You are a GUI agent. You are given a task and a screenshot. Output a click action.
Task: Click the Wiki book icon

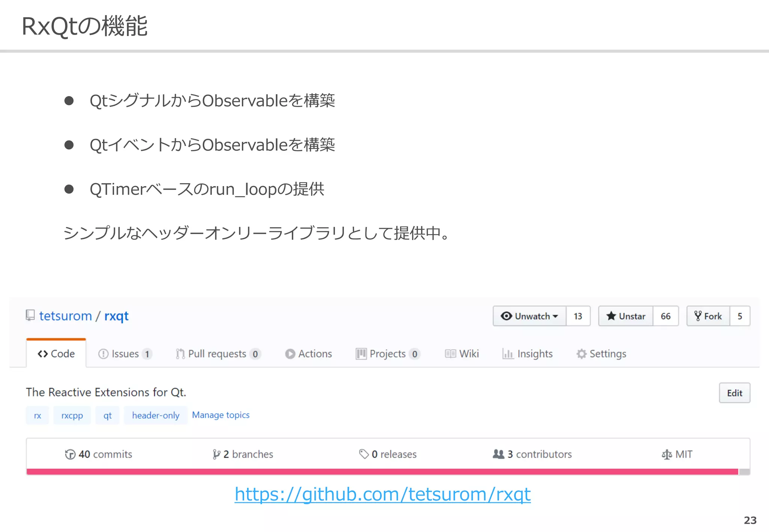(x=450, y=354)
